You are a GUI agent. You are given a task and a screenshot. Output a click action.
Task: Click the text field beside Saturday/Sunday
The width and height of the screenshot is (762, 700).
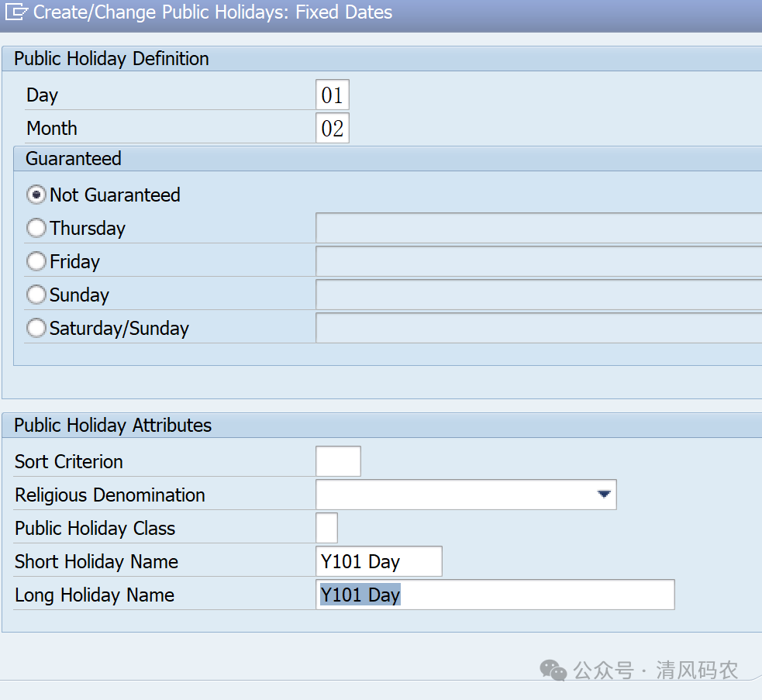(x=538, y=328)
